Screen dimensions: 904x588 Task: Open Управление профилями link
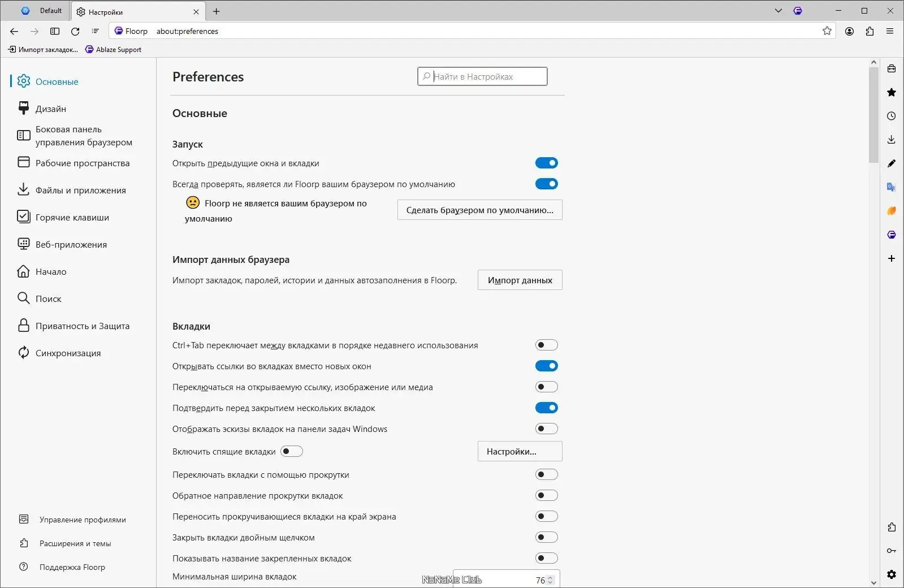tap(72, 520)
